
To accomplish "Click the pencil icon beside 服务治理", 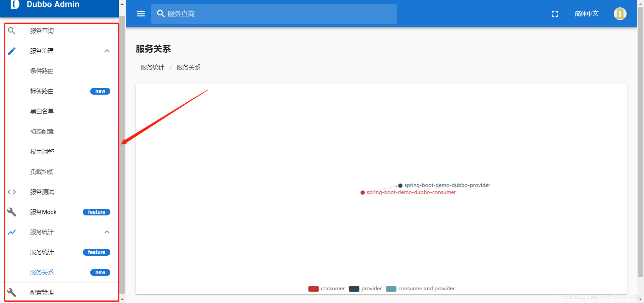I will tap(12, 51).
